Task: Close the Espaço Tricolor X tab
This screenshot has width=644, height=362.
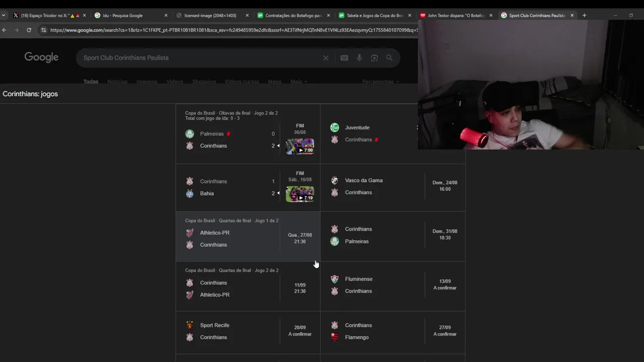Action: tap(84, 16)
